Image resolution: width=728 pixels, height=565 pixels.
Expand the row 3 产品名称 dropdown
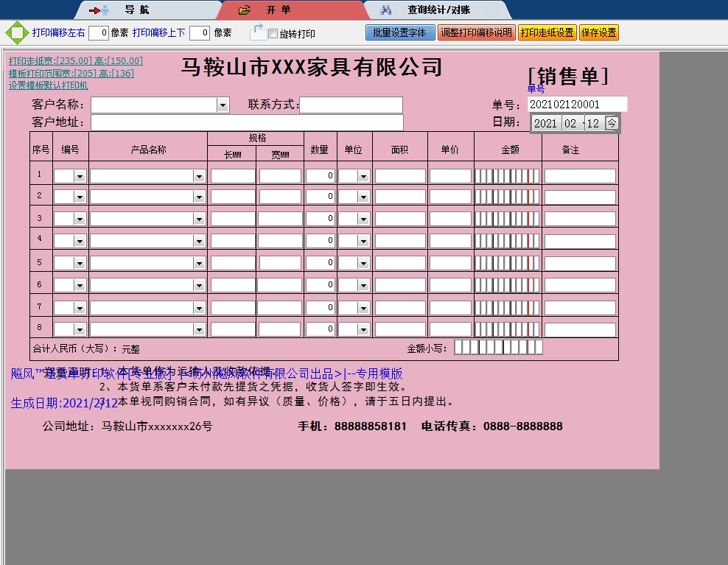click(199, 219)
